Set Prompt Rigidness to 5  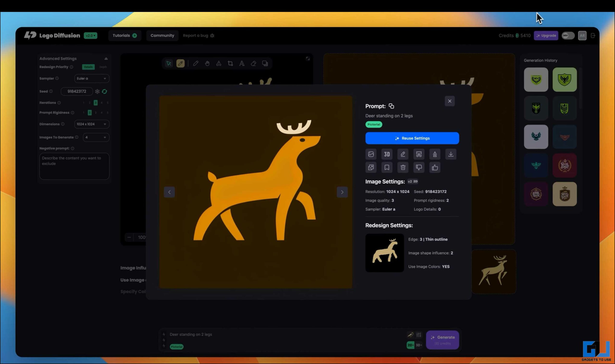tap(108, 113)
